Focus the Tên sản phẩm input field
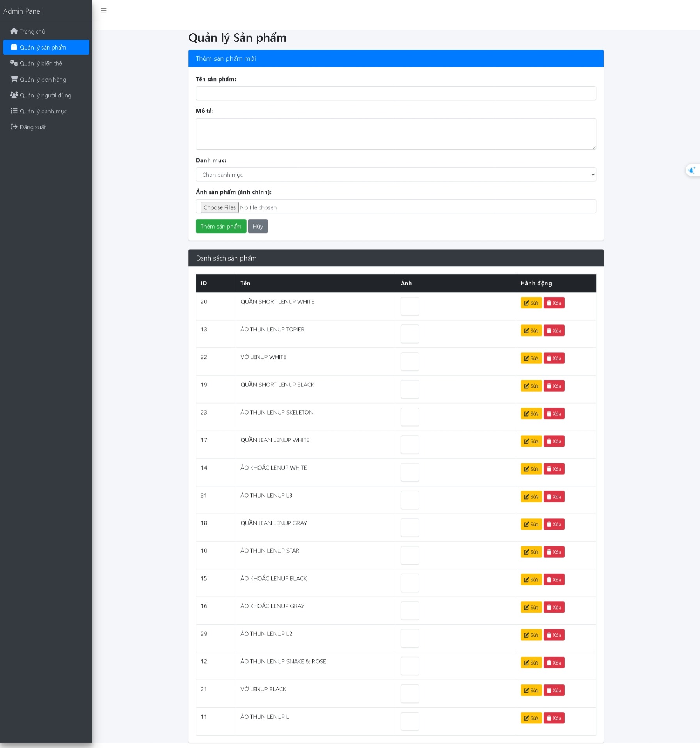 coord(396,94)
